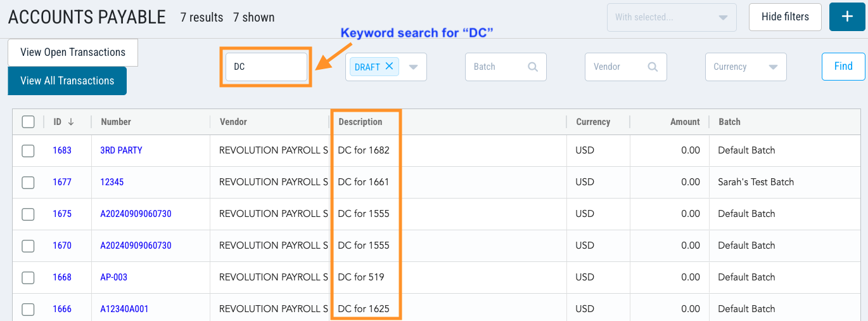
Task: Toggle the select-all header checkbox
Action: pyautogui.click(x=28, y=122)
